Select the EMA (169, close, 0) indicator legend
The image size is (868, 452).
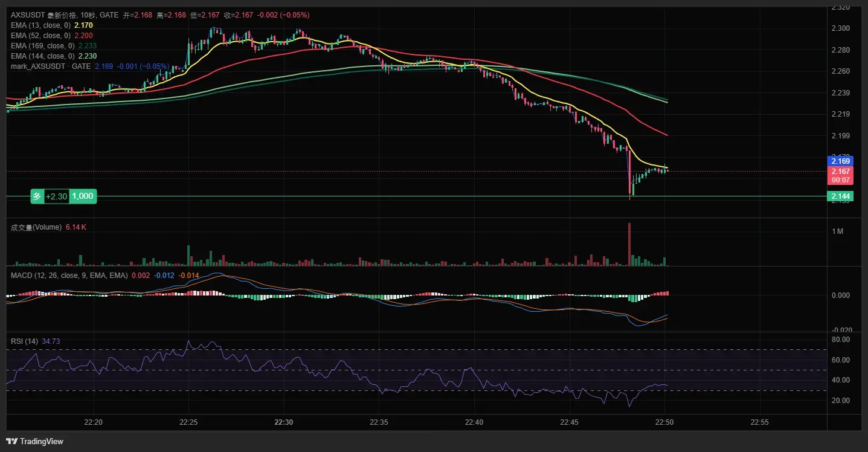(x=42, y=46)
